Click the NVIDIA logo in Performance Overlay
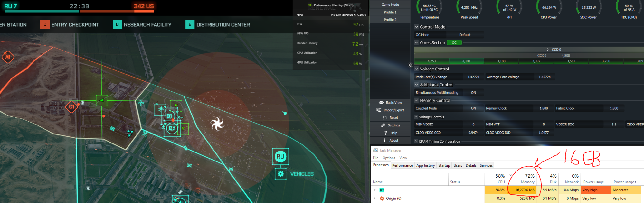The image size is (644, 203). point(310,5)
